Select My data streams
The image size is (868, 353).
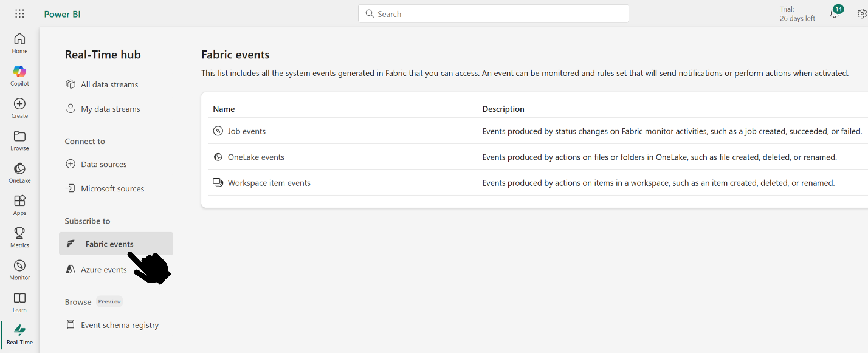(110, 109)
